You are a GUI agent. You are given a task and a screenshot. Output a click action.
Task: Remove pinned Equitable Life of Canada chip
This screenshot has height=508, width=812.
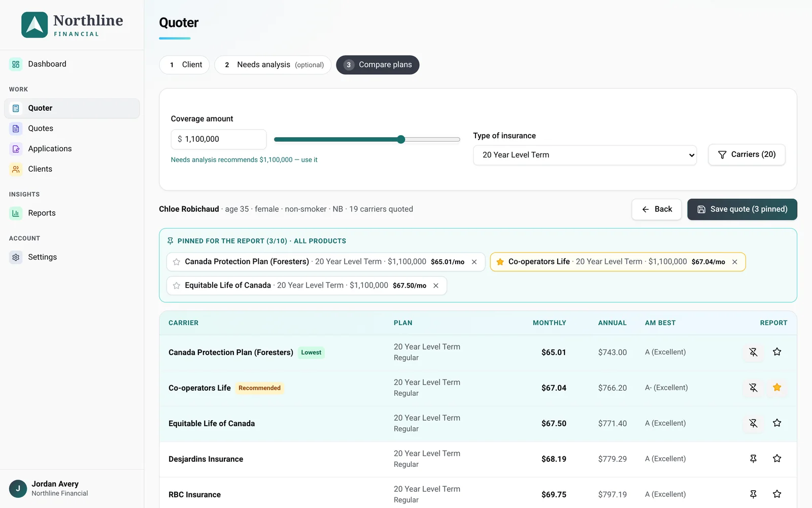coord(435,286)
